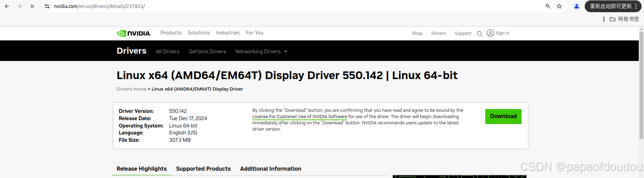Click the restart to update button

pos(613,6)
